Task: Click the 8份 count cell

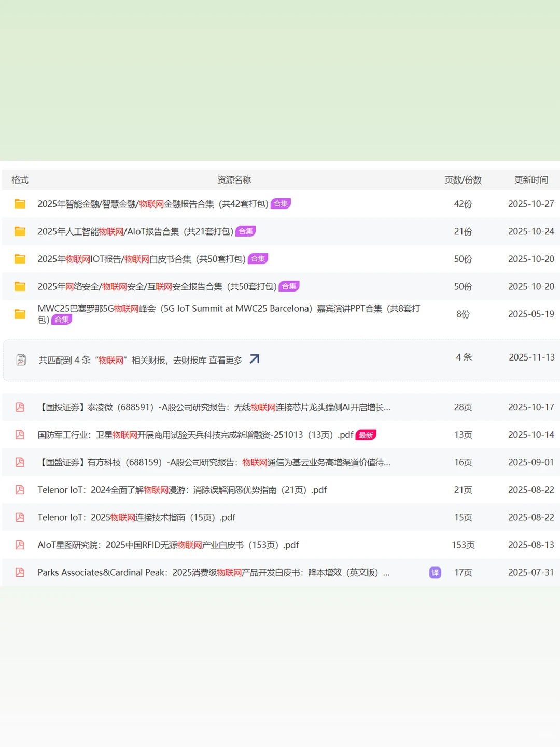Action: (463, 314)
